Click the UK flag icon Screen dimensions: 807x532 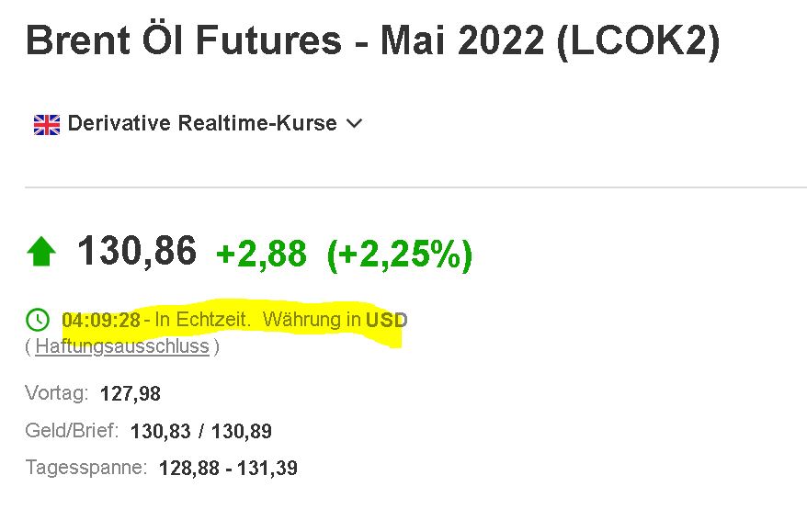(x=47, y=125)
